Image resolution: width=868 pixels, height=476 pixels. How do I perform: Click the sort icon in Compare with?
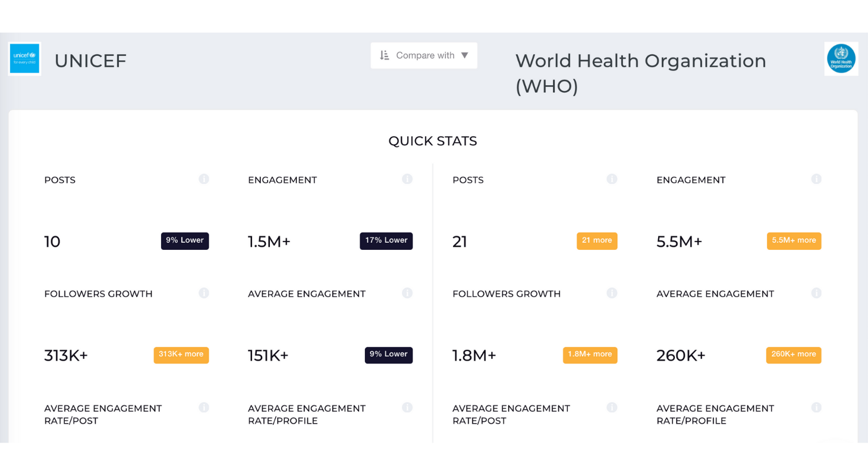[385, 55]
